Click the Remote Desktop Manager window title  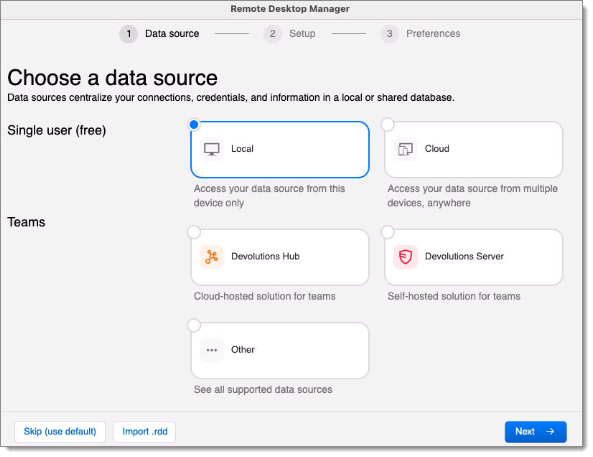click(x=290, y=9)
